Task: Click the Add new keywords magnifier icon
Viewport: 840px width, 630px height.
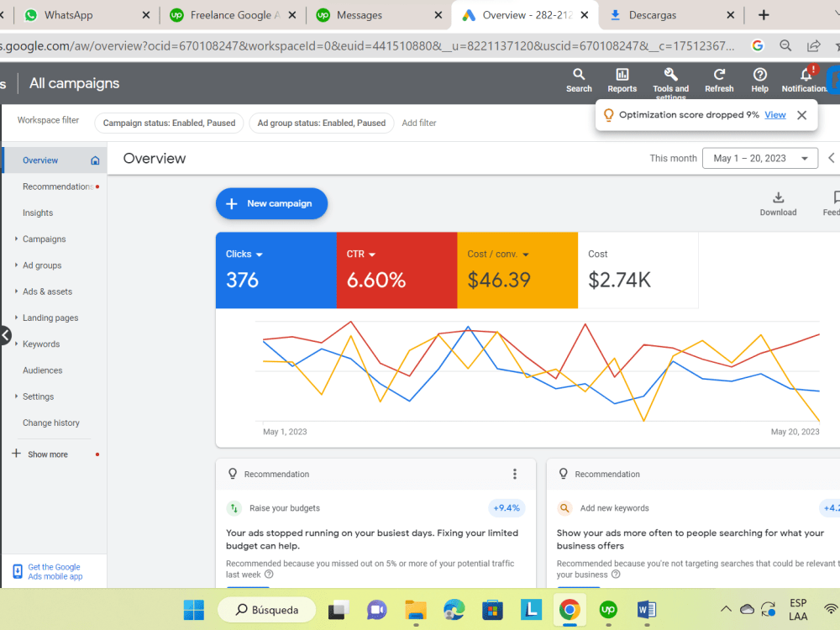Action: coord(564,508)
